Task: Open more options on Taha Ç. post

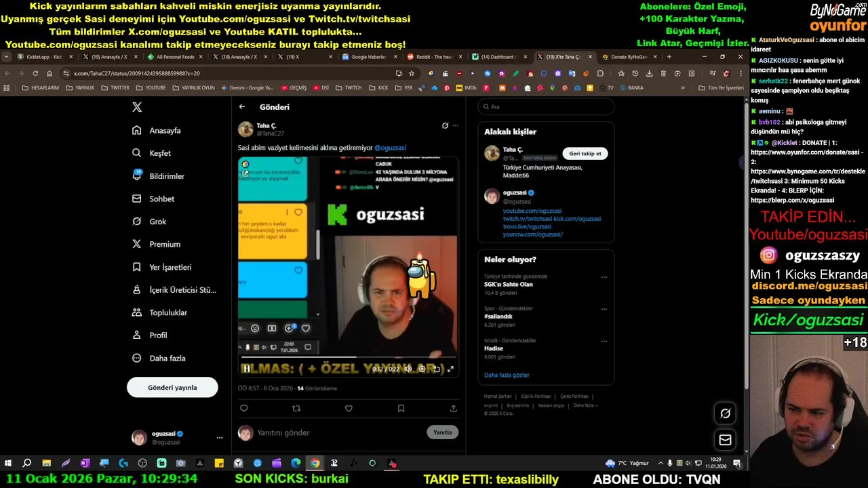Action: point(456,125)
